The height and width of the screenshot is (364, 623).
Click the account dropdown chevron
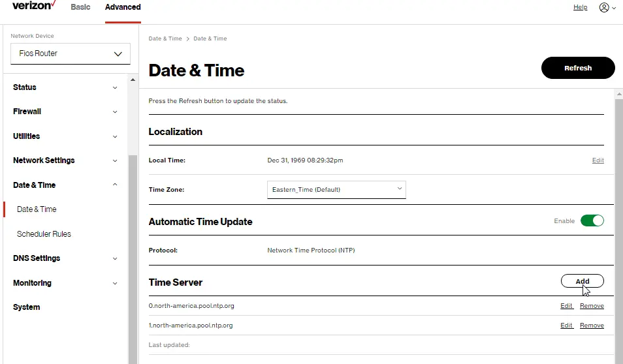point(615,8)
